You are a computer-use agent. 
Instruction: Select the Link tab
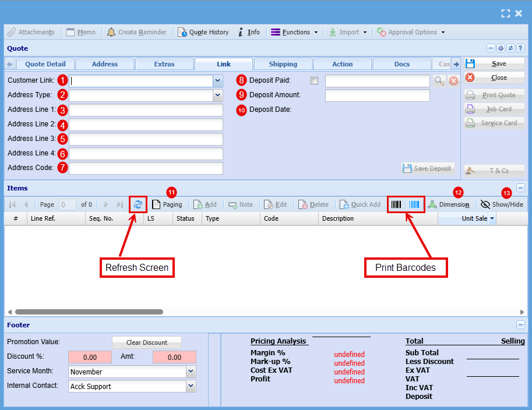(224, 64)
